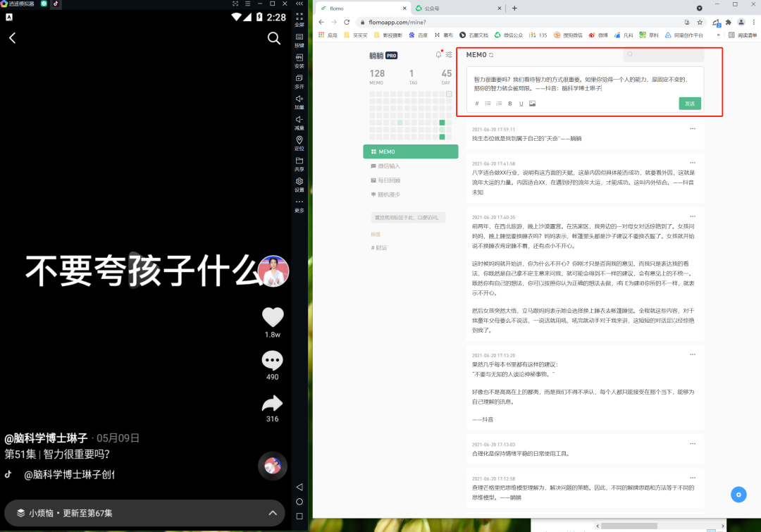
Task: Tap the Android home circle button
Action: coord(299,502)
